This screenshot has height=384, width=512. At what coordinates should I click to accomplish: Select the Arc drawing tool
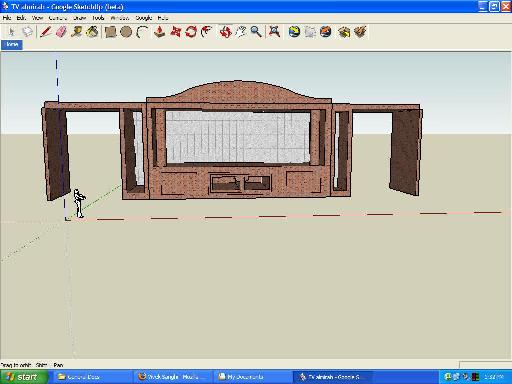pos(142,32)
